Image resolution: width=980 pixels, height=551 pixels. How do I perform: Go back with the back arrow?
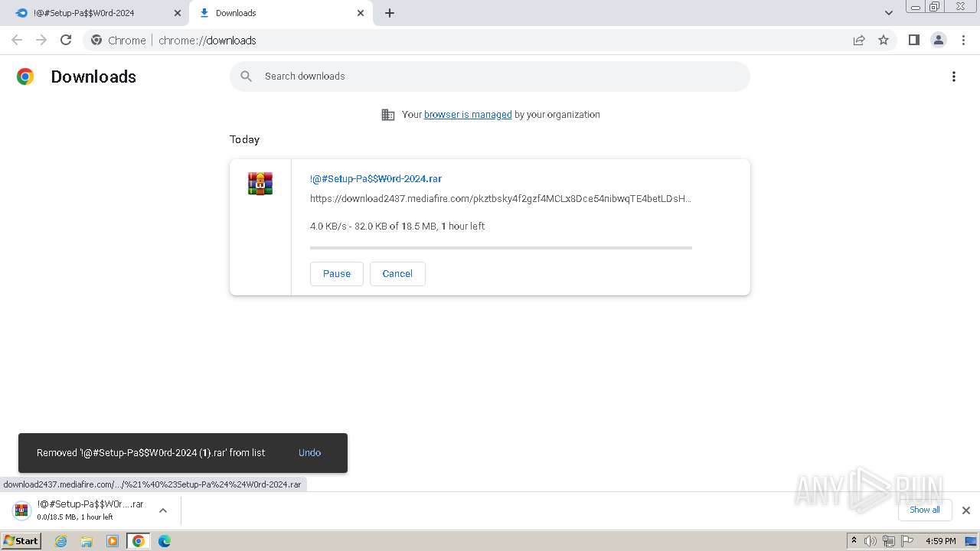[x=17, y=40]
